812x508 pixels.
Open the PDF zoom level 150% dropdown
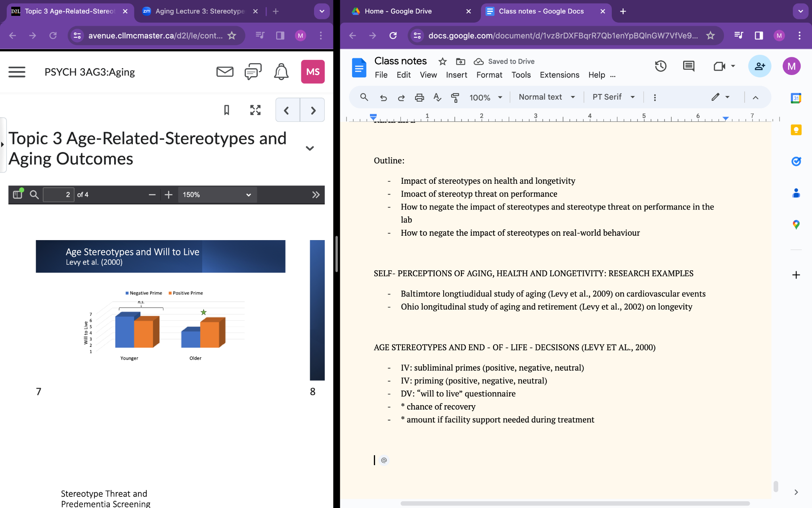217,195
